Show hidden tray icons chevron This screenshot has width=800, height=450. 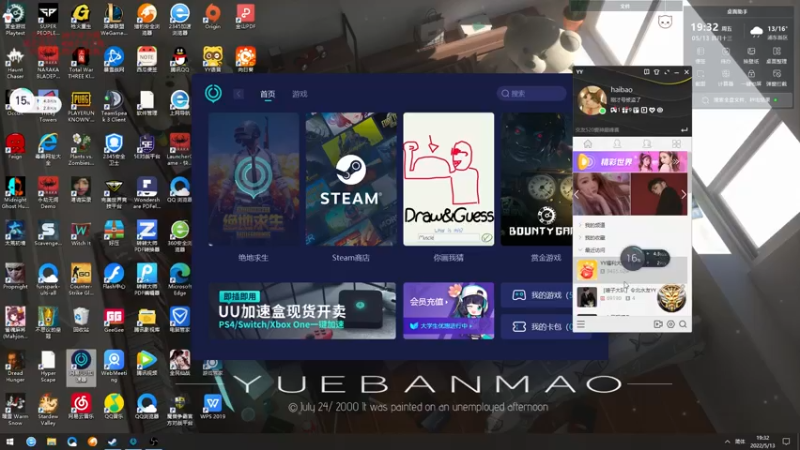727,442
